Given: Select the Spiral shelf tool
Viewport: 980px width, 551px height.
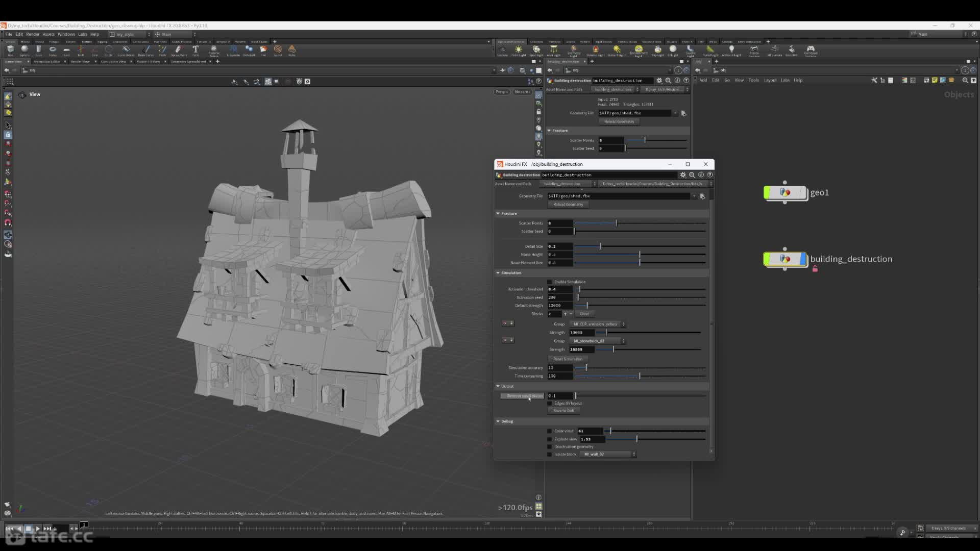Looking at the screenshot, I should (278, 51).
